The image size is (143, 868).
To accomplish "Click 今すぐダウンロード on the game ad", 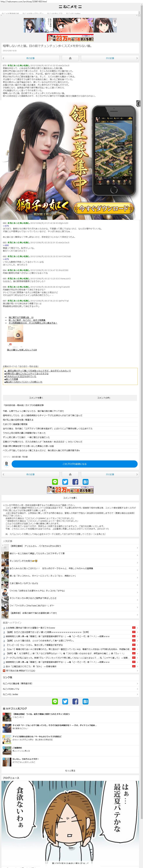I will pos(104,208).
